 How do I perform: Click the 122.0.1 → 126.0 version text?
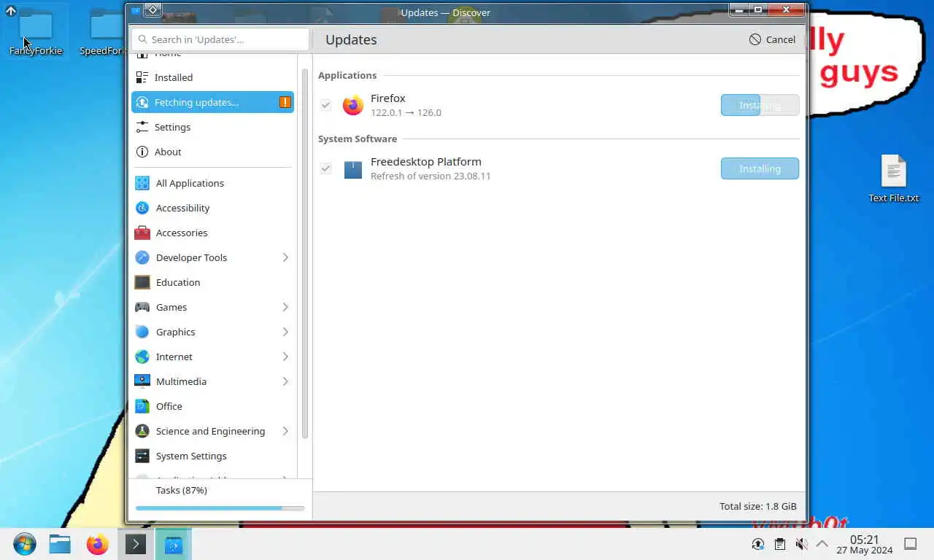(406, 112)
